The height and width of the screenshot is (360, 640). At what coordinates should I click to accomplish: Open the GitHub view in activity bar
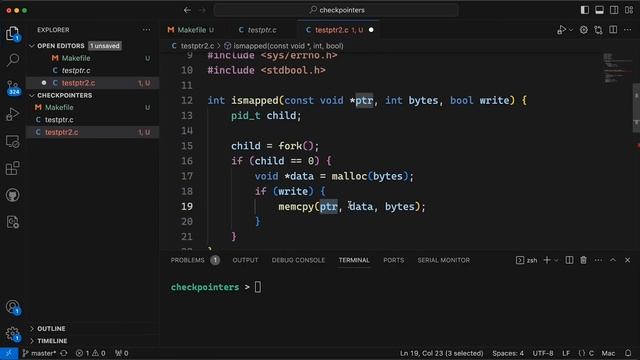coord(13,195)
